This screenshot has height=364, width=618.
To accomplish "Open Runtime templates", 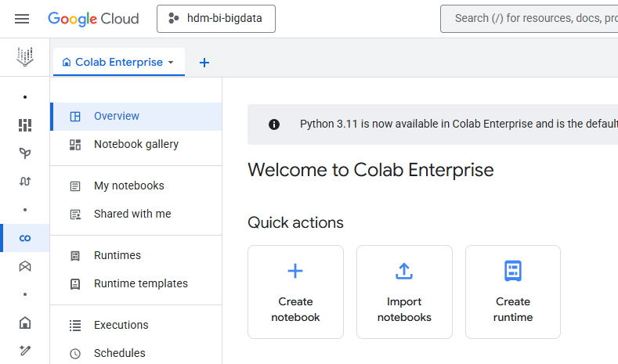I will pyautogui.click(x=136, y=283).
